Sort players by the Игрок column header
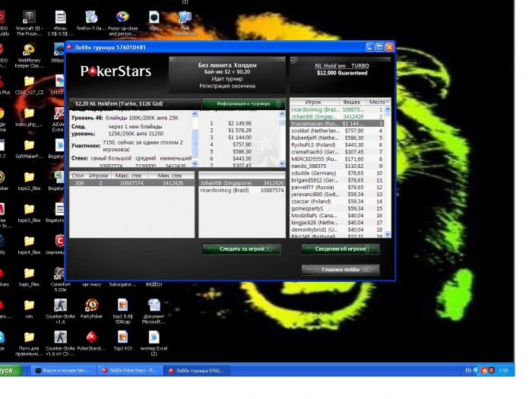This screenshot has height=399, width=532. 315,102
